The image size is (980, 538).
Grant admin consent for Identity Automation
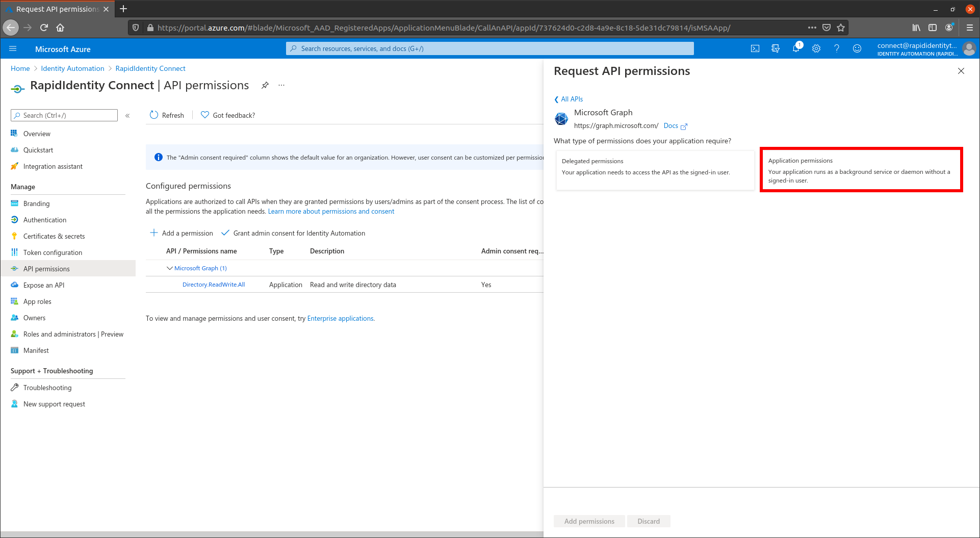pos(293,233)
